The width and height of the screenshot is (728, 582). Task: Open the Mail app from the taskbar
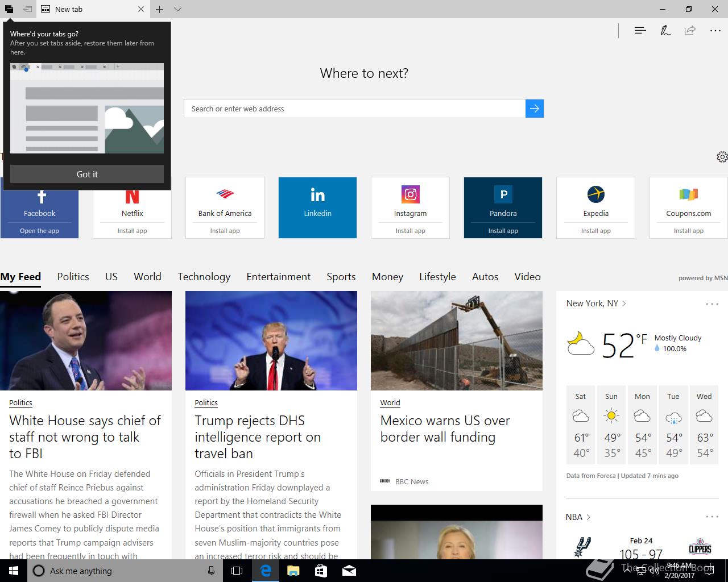click(x=349, y=571)
